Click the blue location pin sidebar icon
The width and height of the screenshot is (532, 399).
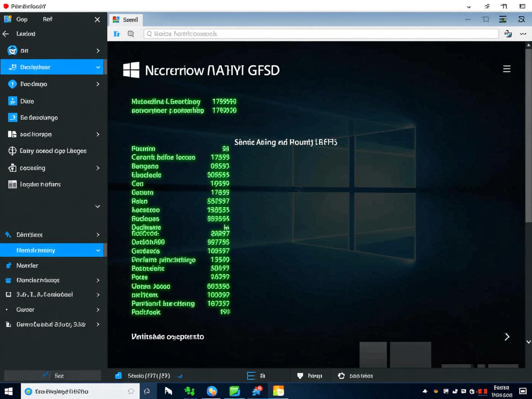point(12,84)
